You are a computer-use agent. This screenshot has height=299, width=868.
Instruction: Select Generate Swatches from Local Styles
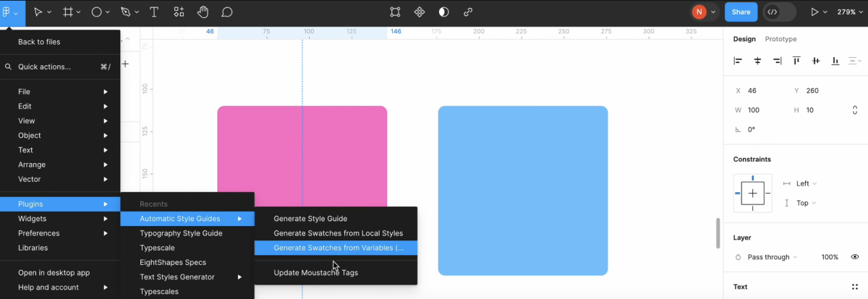pos(338,233)
